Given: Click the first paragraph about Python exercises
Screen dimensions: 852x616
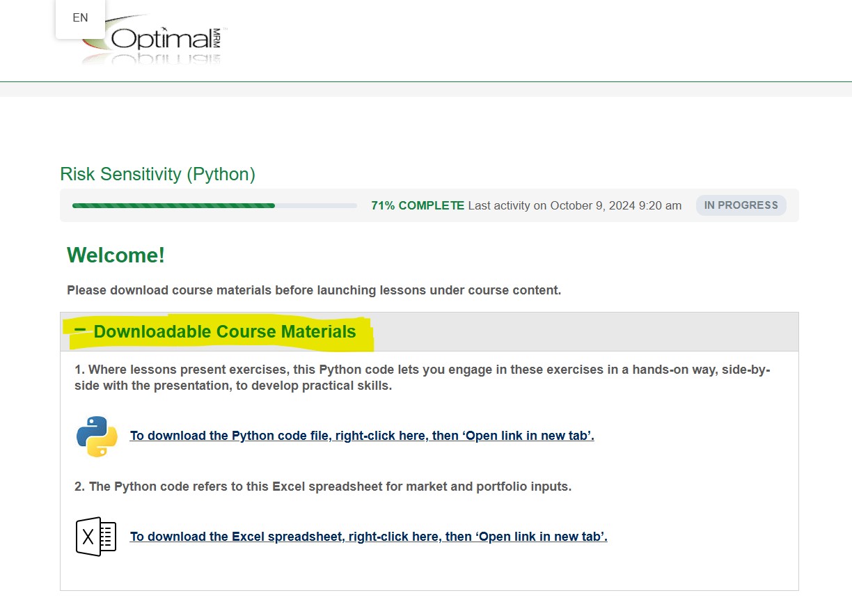Looking at the screenshot, I should coord(422,377).
